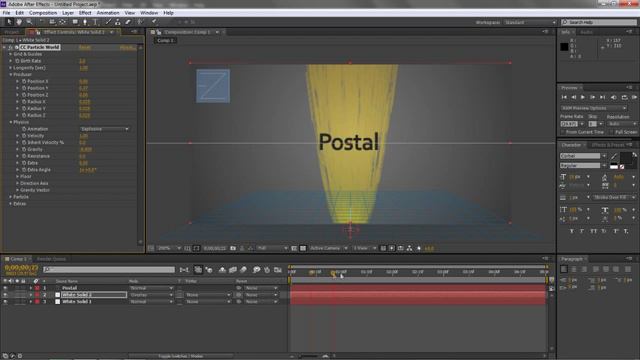The image size is (640, 360).
Task: Expand the Grid & Guides group
Action: point(11,54)
